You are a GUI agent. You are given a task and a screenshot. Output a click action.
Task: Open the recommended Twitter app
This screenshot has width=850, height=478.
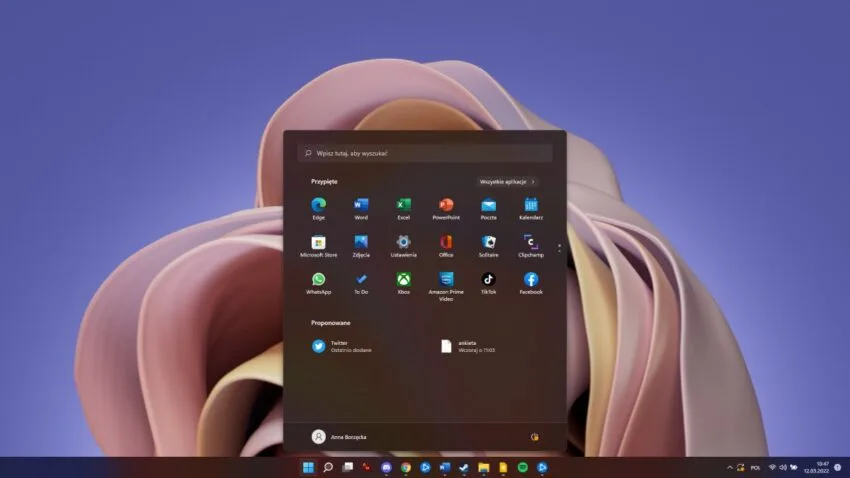click(342, 346)
